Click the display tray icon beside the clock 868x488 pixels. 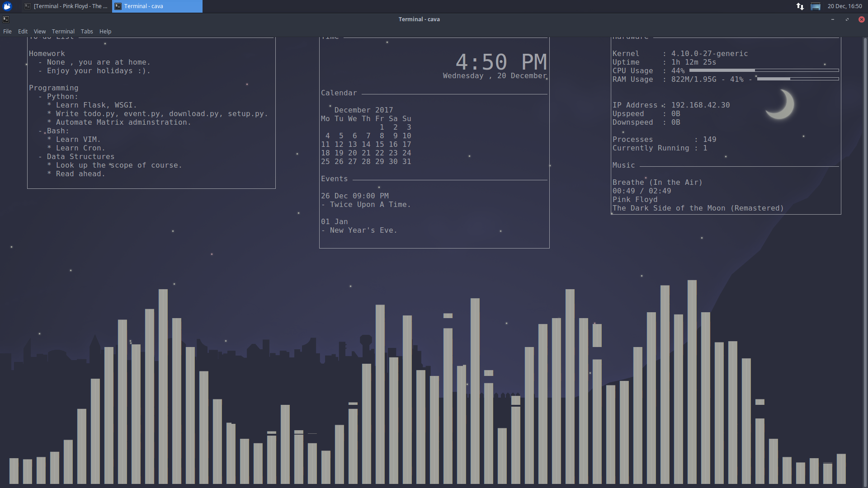[x=816, y=6]
